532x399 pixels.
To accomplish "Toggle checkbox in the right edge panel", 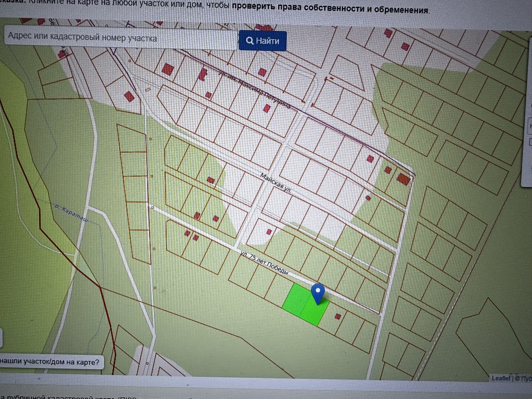I will point(530,142).
